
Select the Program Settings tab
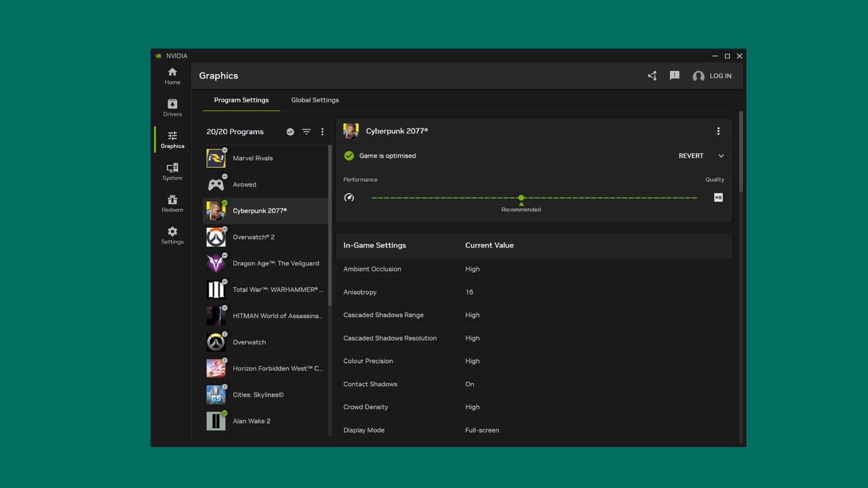[241, 100]
